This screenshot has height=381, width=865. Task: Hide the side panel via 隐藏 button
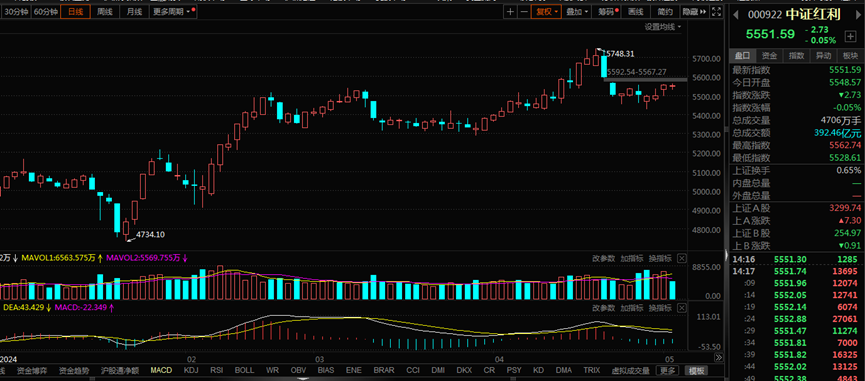click(694, 12)
